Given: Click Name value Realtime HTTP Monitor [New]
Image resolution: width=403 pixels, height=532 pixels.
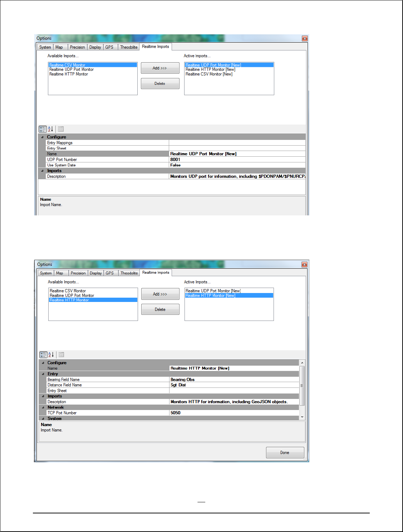Looking at the screenshot, I should pyautogui.click(x=234, y=368).
